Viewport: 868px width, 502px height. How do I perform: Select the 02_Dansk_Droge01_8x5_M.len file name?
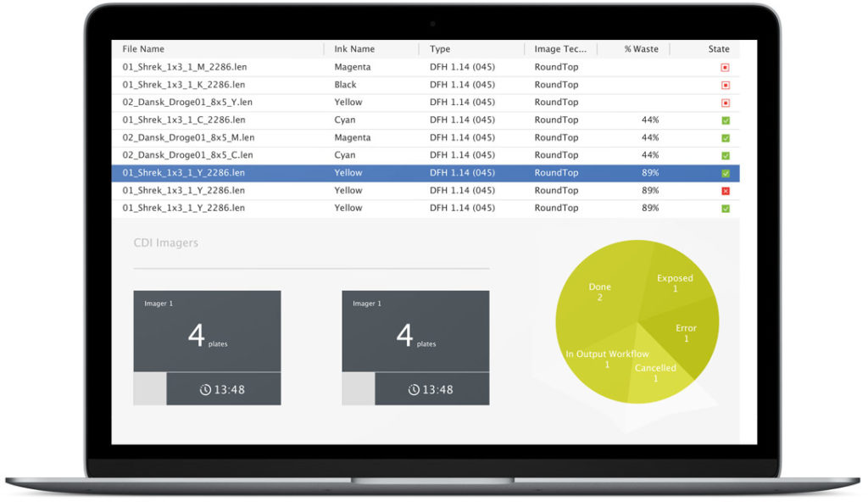pyautogui.click(x=188, y=137)
